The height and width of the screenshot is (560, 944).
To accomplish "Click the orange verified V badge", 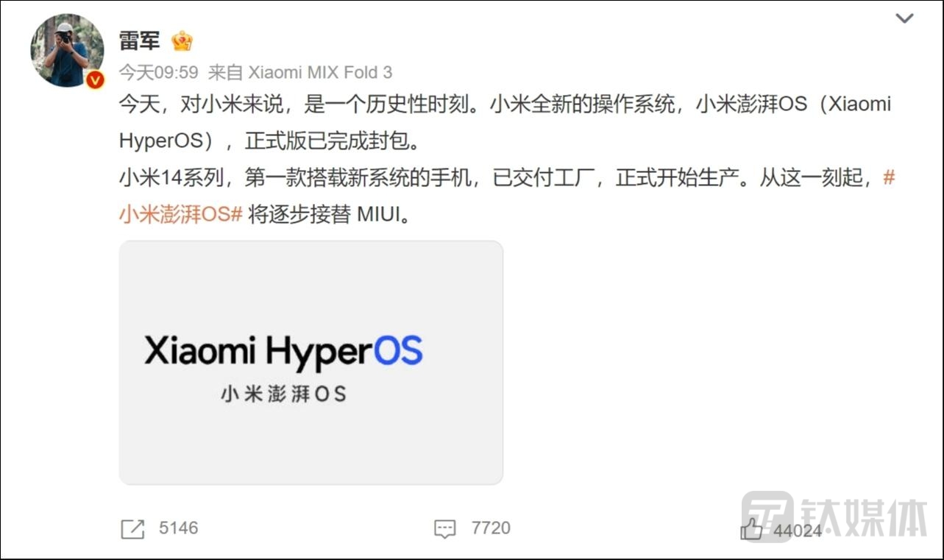I will click(95, 79).
